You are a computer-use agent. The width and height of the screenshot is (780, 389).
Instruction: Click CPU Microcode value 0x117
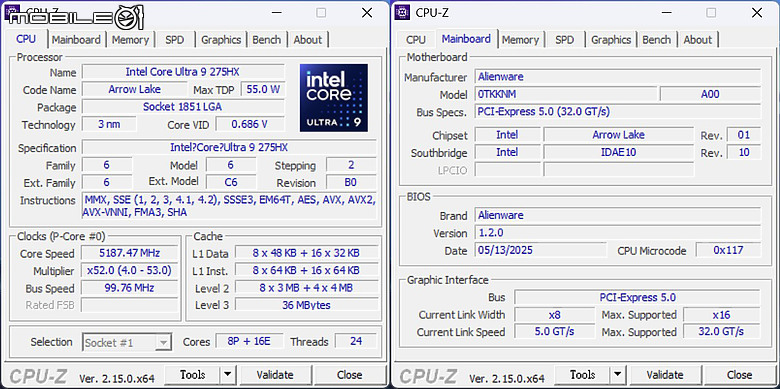728,250
